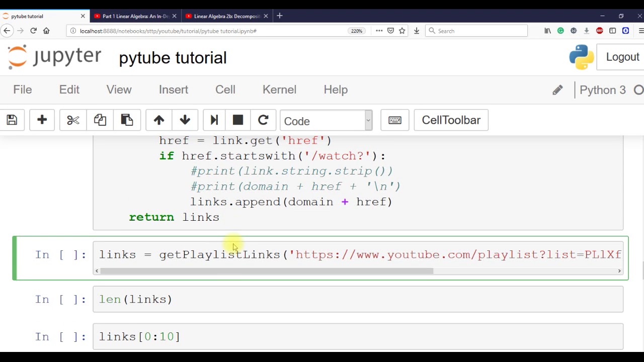
Task: Click the horizontal scrollbar in getPlaylistLinks cell
Action: point(267,271)
